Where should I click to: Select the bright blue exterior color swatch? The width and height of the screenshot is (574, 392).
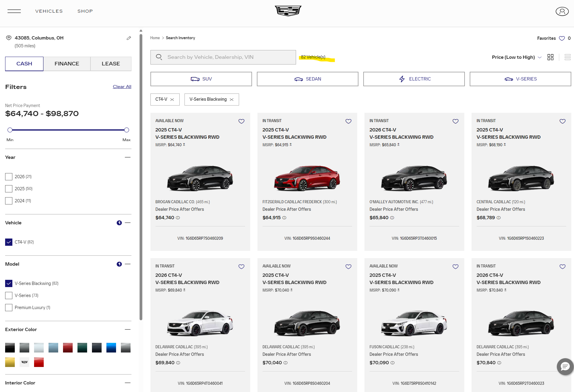111,348
